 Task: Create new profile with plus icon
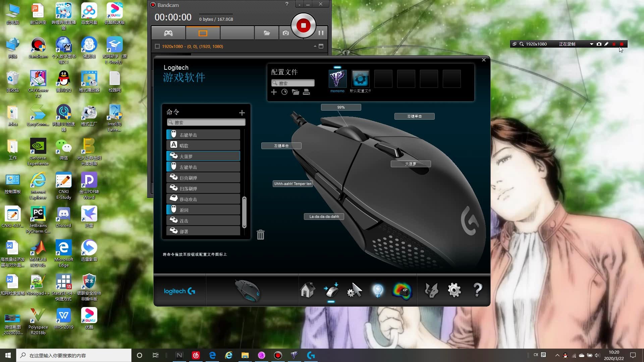pyautogui.click(x=274, y=92)
